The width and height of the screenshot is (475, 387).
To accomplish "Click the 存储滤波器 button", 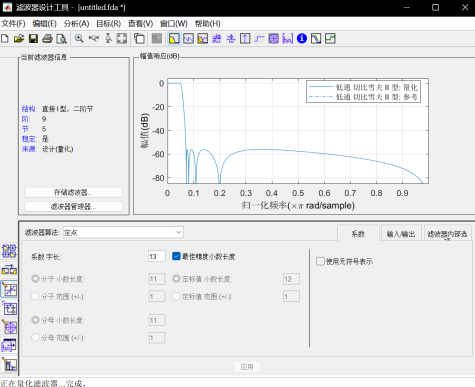I will point(73,192).
